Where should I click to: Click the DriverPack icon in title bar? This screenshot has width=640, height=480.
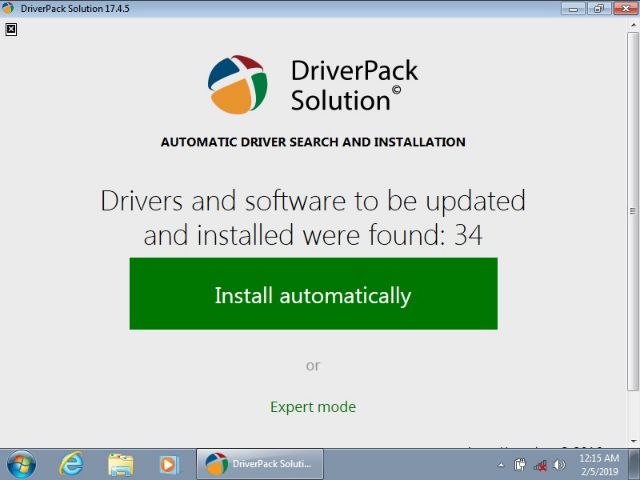(x=9, y=8)
